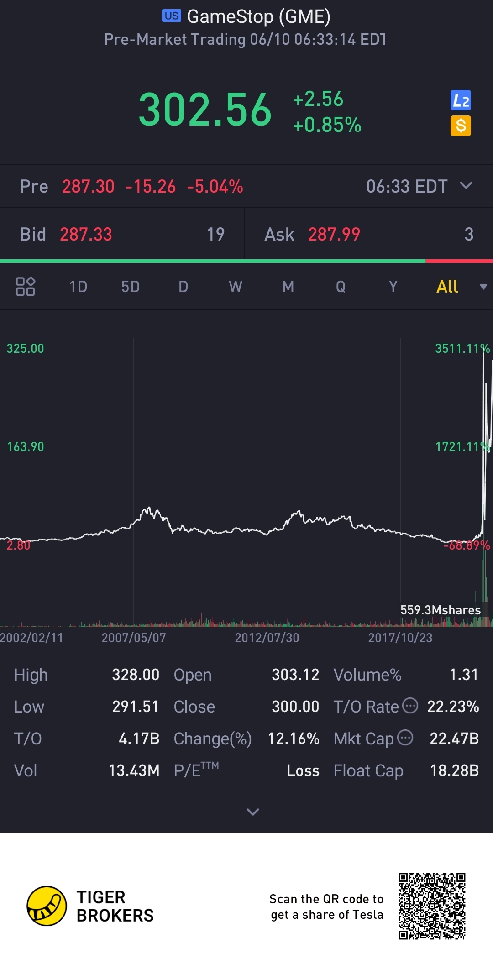Image resolution: width=493 pixels, height=980 pixels.
Task: Tap the +0.85% change value
Action: 327,125
